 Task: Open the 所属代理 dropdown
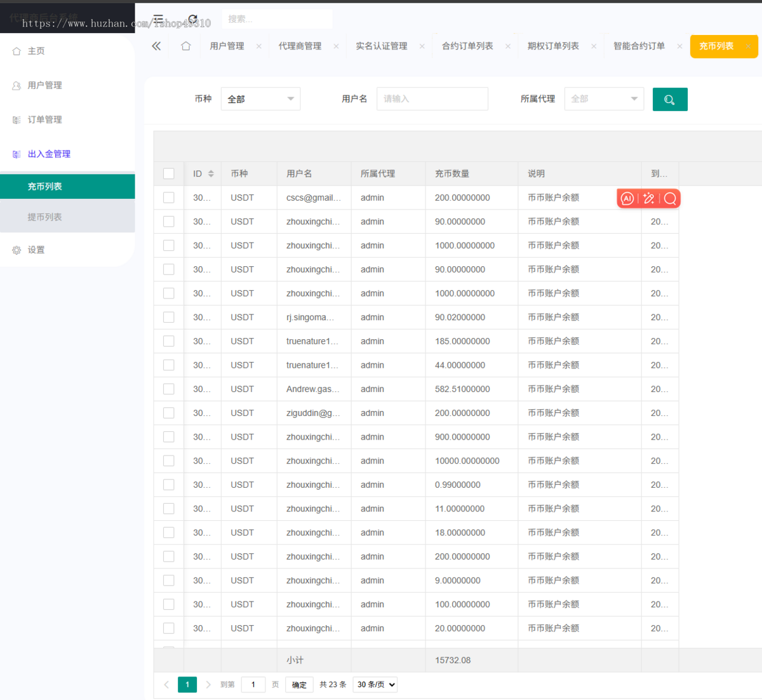(604, 99)
